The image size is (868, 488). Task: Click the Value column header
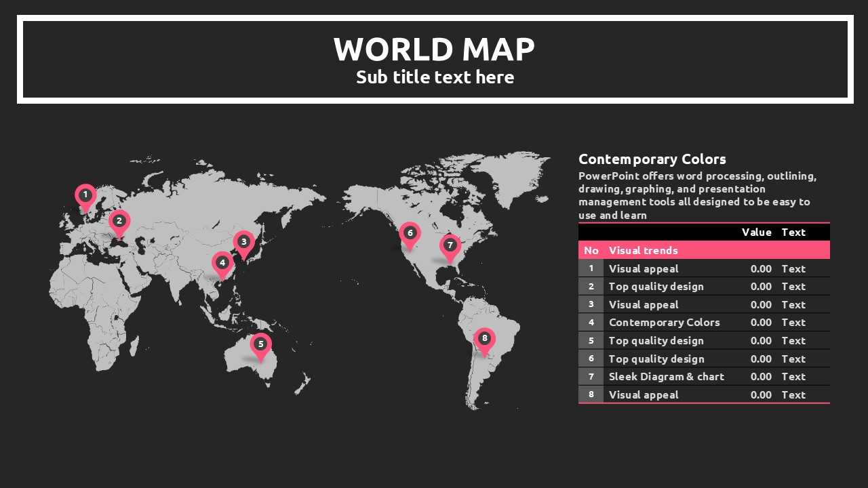pyautogui.click(x=756, y=232)
